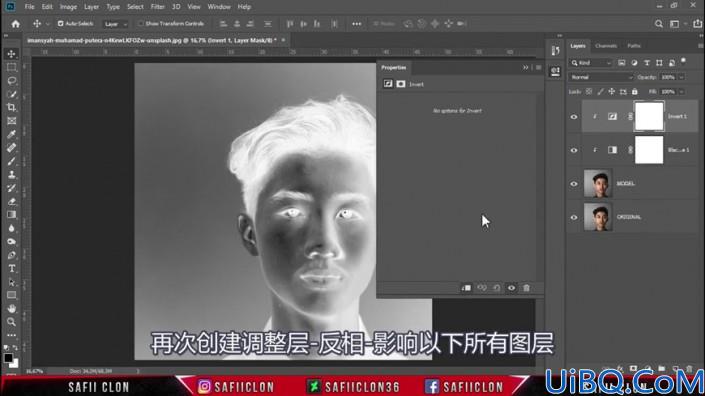705x396 pixels.
Task: Expand the Opacity value dropdown arrow
Action: pyautogui.click(x=682, y=77)
